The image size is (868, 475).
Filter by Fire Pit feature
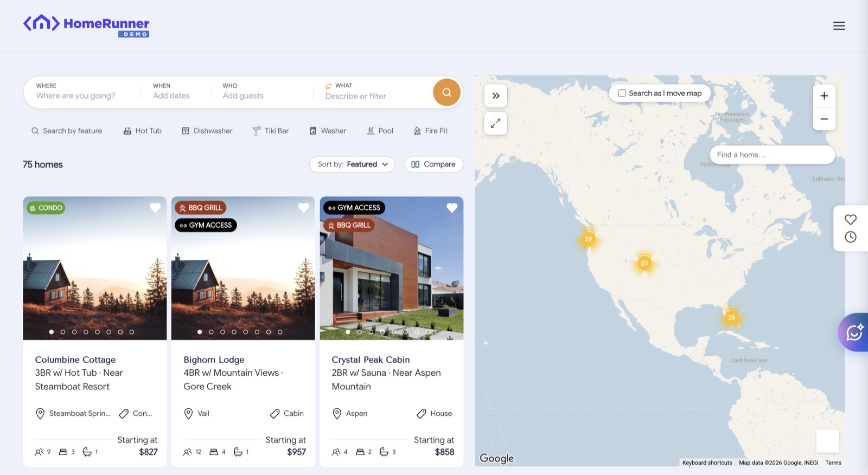point(431,131)
